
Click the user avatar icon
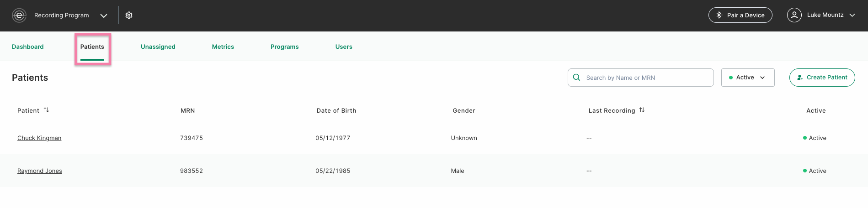click(x=794, y=15)
